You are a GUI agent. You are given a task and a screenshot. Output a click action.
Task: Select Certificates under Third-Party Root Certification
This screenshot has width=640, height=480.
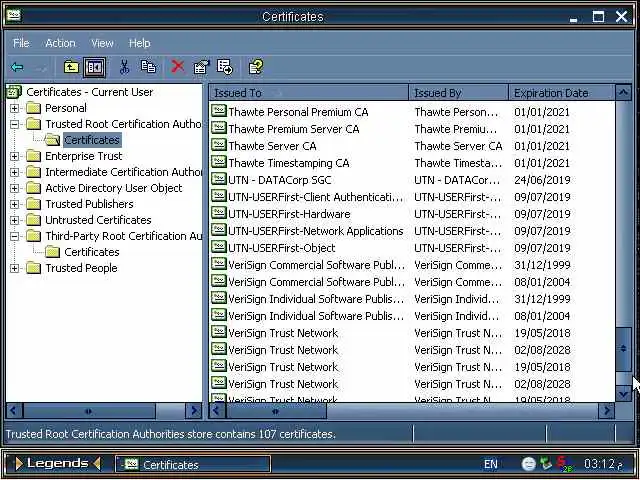click(92, 252)
